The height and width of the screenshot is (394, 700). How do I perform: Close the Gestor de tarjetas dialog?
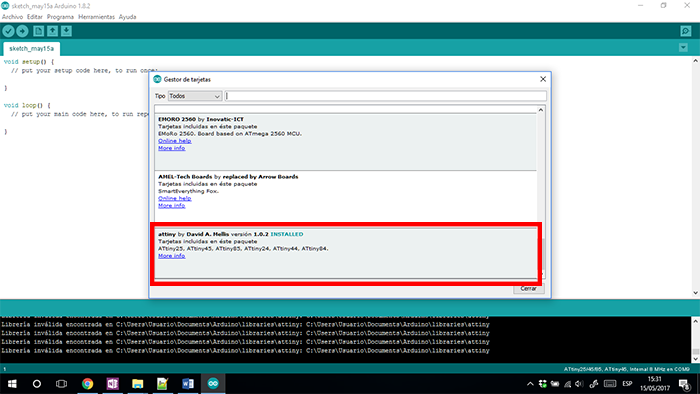(543, 79)
